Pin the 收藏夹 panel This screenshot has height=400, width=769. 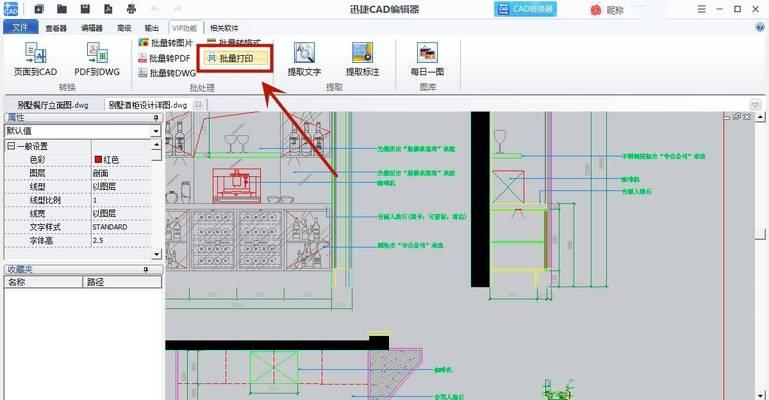point(146,270)
